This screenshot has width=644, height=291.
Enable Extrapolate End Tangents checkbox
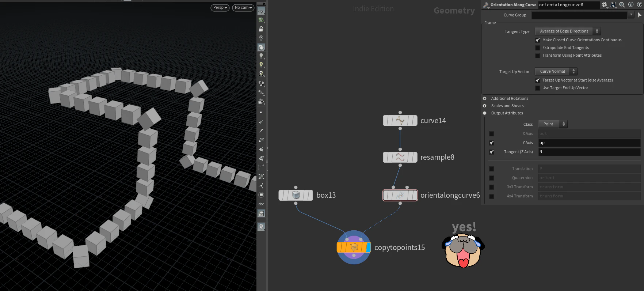pos(537,48)
